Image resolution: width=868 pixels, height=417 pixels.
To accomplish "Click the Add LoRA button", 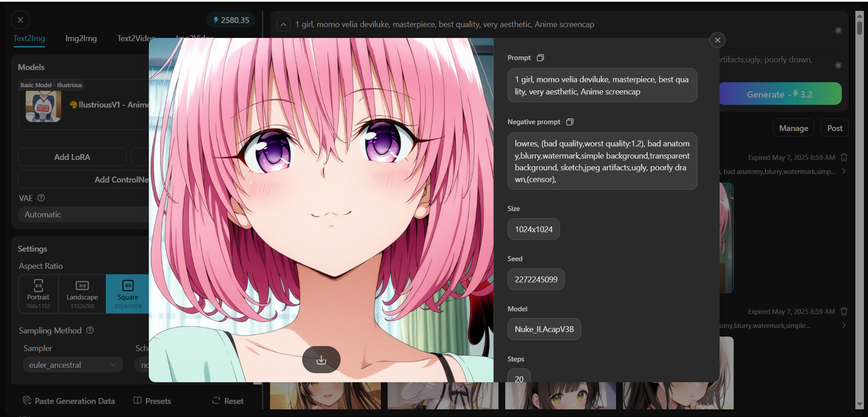I will click(72, 157).
